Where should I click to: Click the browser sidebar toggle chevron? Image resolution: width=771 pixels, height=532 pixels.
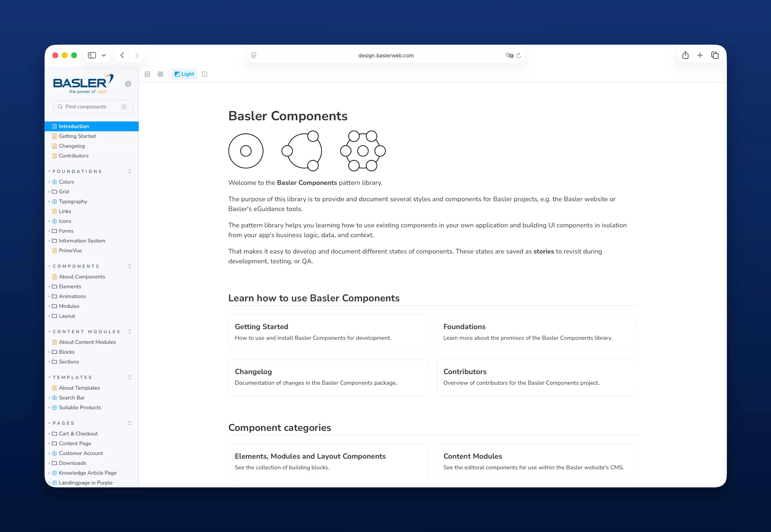tap(103, 55)
